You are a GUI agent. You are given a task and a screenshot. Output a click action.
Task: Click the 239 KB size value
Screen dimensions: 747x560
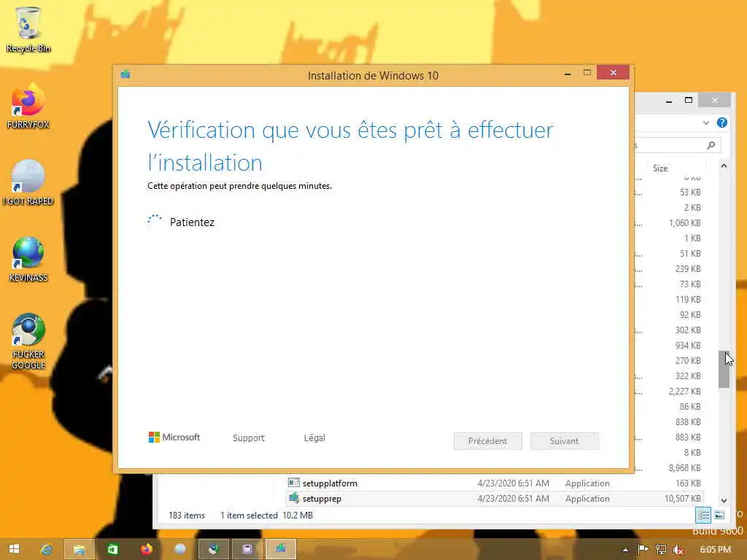click(688, 268)
